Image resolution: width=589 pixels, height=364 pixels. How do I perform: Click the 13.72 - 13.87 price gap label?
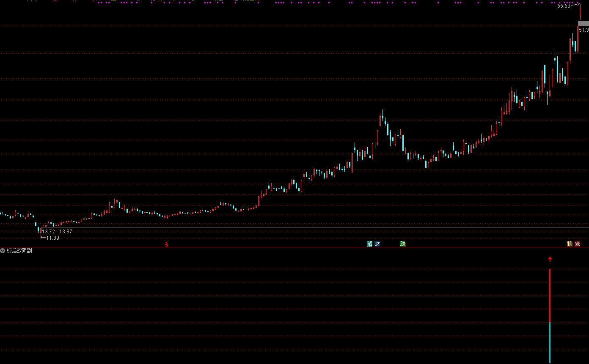57,232
